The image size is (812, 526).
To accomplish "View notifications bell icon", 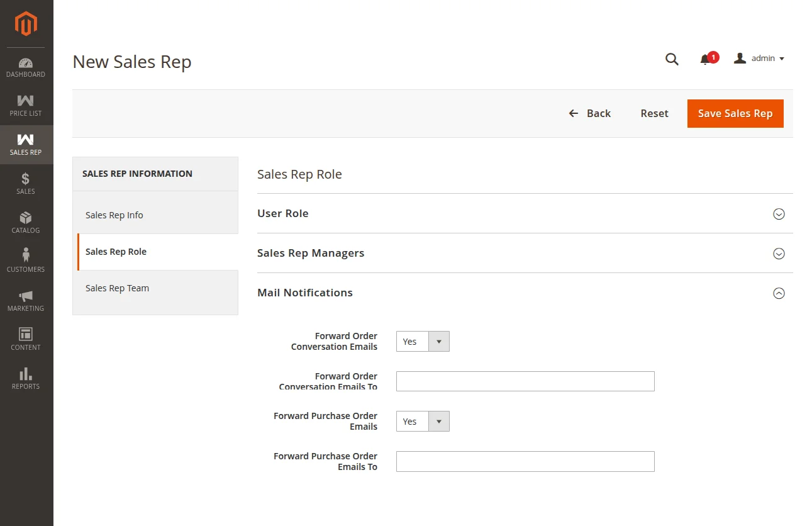I will pos(706,59).
